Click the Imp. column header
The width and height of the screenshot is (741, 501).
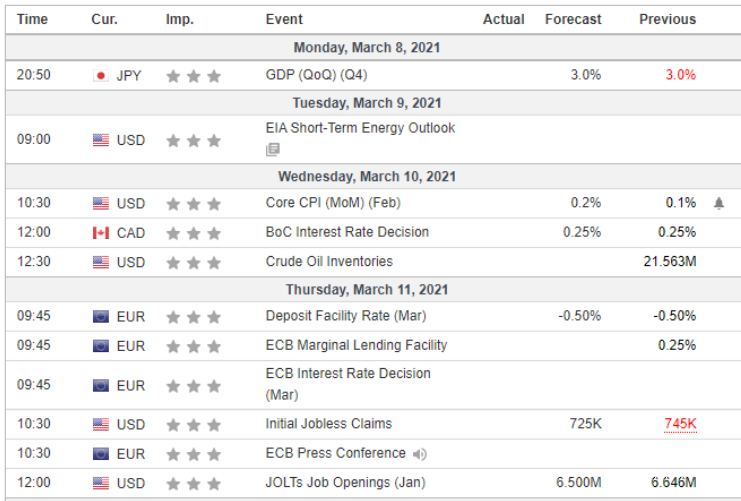[x=179, y=19]
